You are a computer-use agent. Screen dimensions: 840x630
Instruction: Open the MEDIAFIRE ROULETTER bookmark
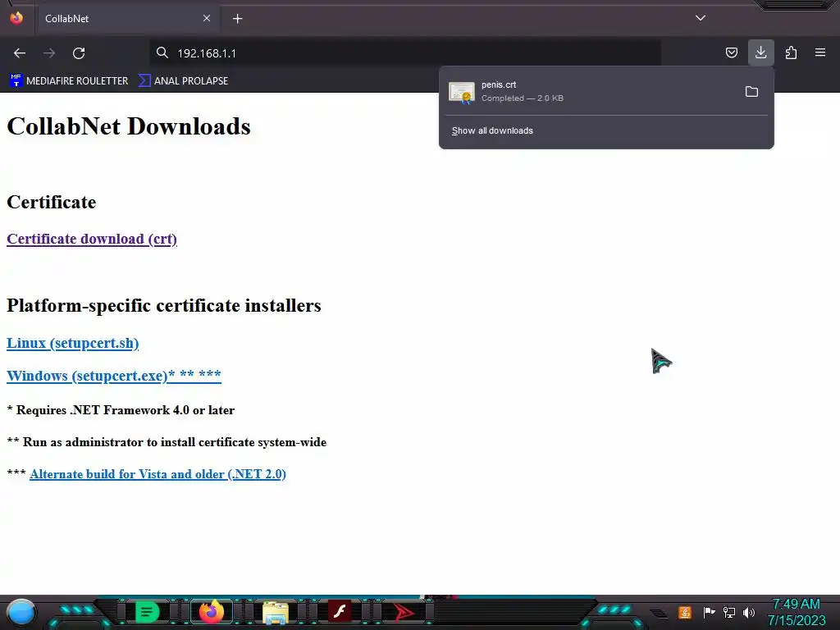69,81
